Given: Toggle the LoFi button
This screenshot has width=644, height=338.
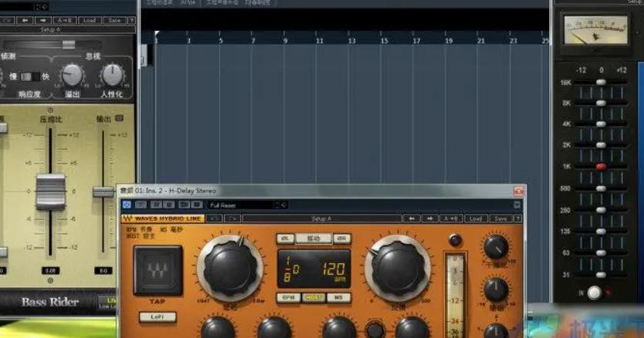Looking at the screenshot, I should click(x=158, y=316).
